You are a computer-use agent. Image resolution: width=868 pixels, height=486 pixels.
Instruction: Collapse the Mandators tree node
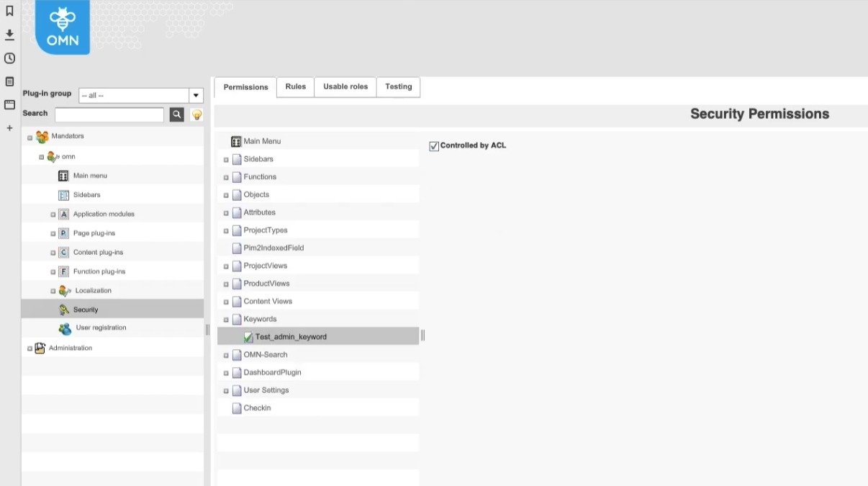pyautogui.click(x=30, y=138)
